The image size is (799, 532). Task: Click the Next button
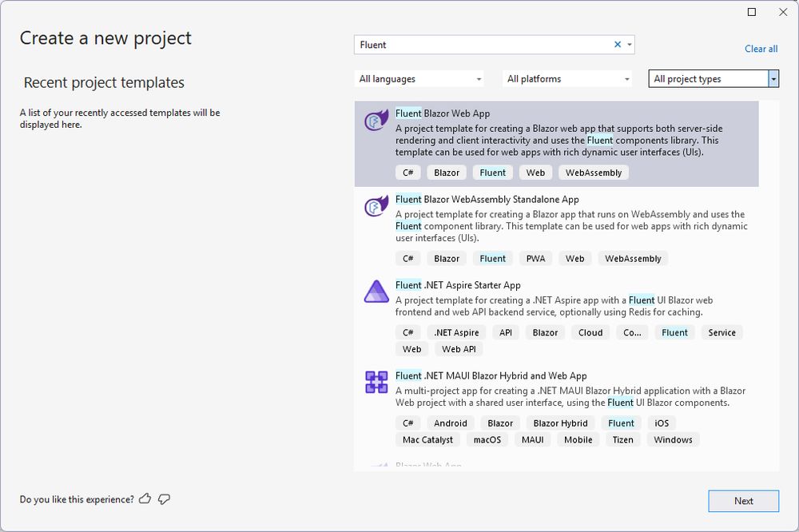coord(743,501)
